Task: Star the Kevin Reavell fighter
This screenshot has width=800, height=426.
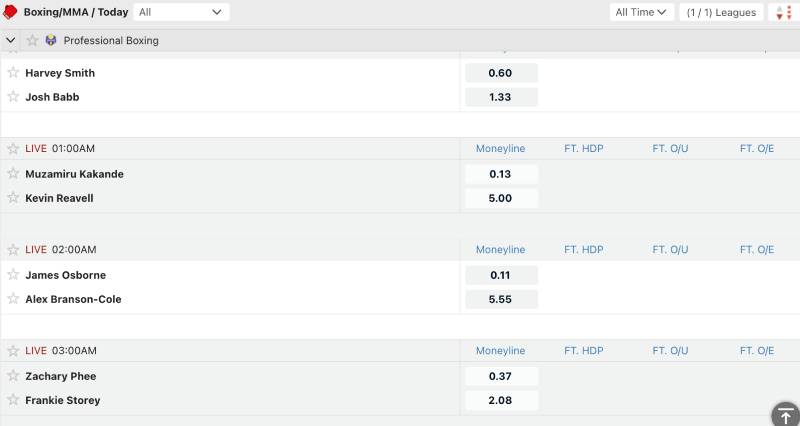Action: [13, 198]
